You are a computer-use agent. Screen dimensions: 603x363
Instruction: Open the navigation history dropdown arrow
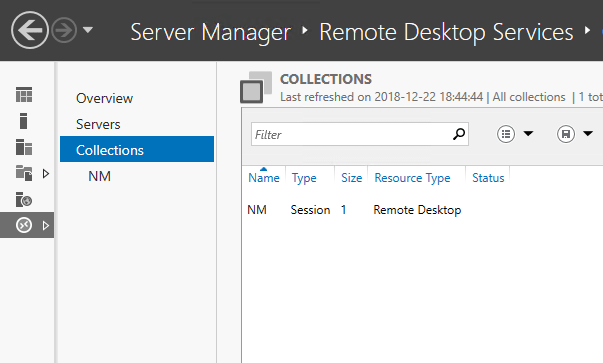point(88,30)
